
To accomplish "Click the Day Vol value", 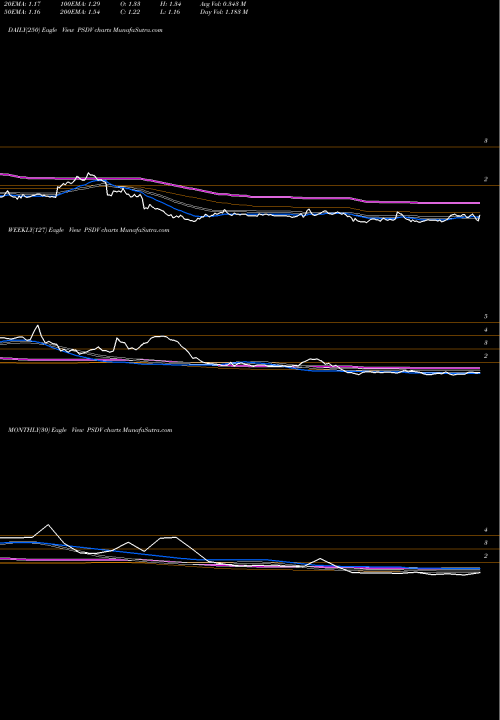I will [x=224, y=12].
